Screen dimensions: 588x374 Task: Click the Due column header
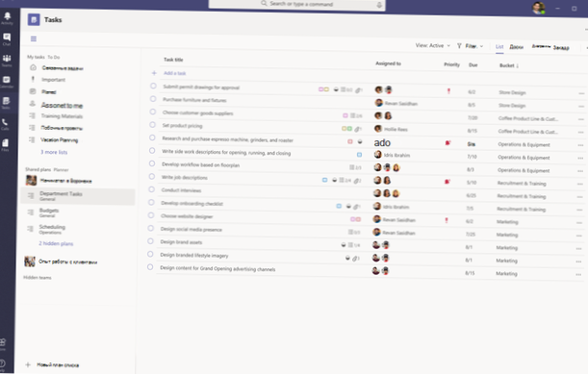(473, 64)
